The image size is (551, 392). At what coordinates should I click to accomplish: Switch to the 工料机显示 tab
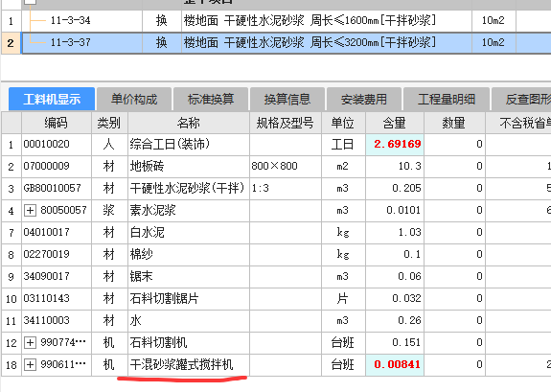[52, 99]
